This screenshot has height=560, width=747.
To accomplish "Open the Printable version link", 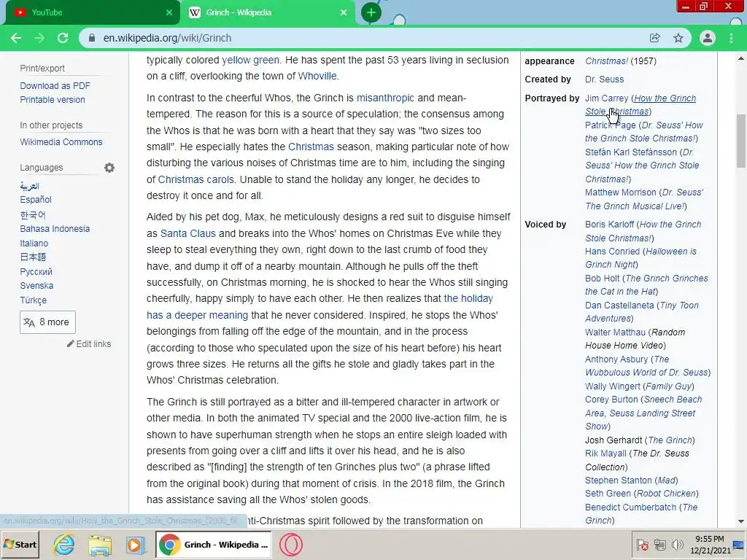I will point(53,99).
